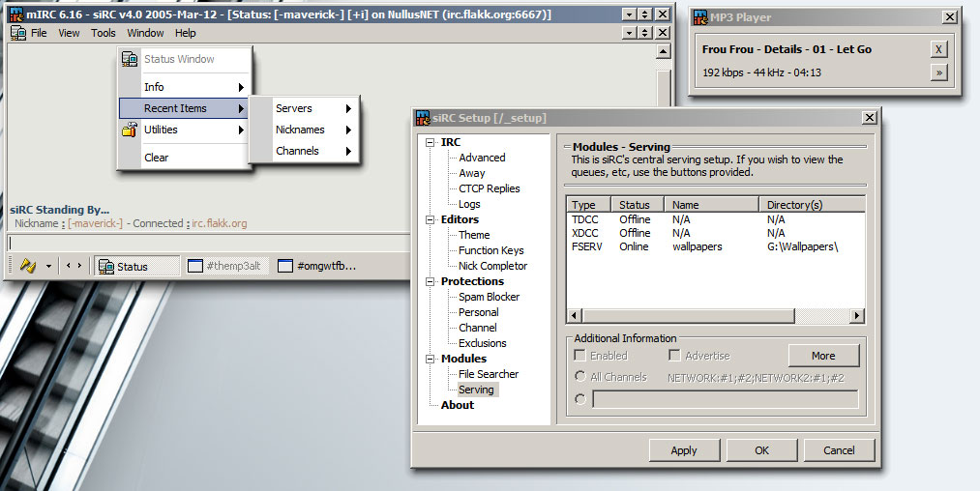Toggle the Enabled checkbox
Image resolution: width=980 pixels, height=491 pixels.
[x=580, y=356]
